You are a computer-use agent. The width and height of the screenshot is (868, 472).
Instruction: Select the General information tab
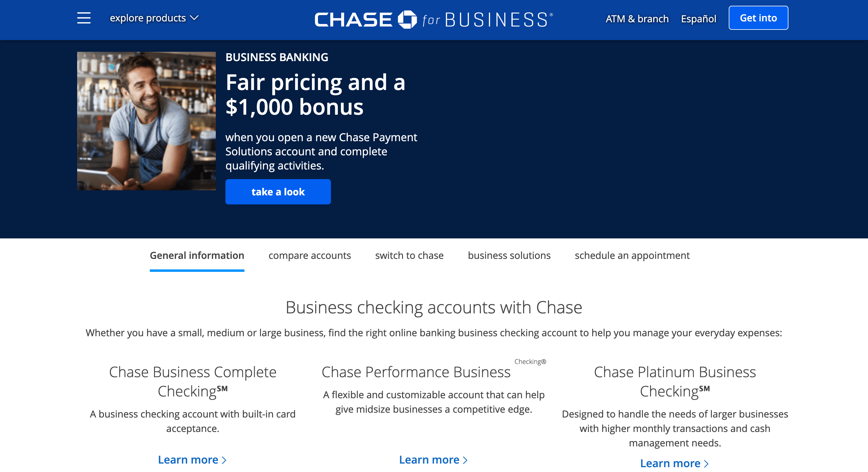click(197, 256)
